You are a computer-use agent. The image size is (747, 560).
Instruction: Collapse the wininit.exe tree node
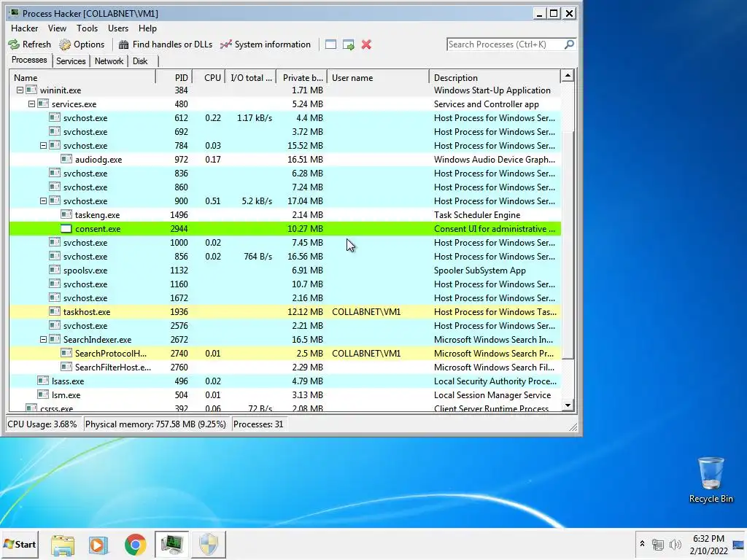(20, 90)
